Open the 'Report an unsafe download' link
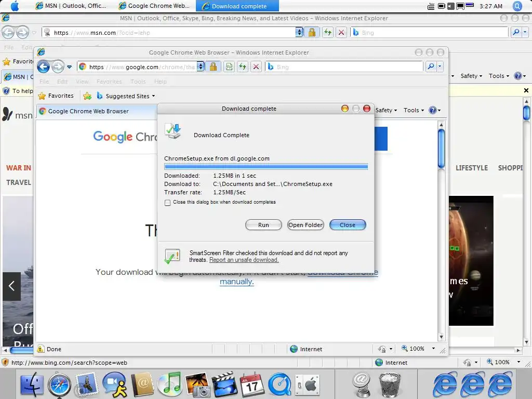This screenshot has width=532, height=399. tap(244, 260)
